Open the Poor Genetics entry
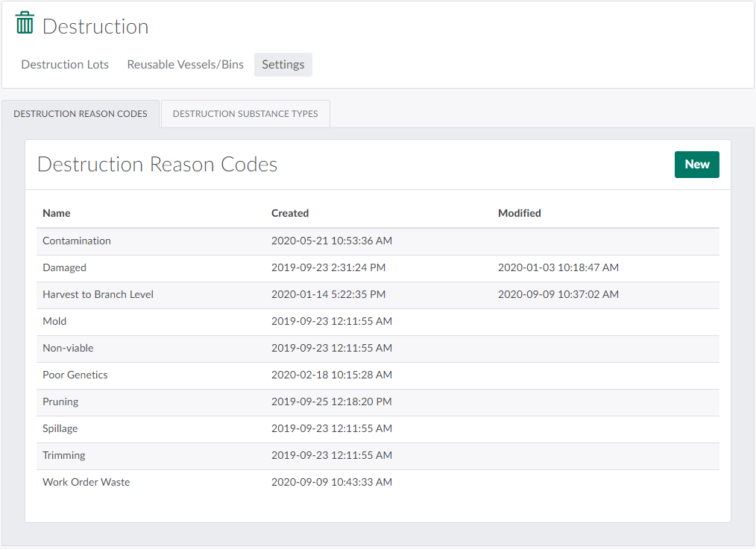 (75, 375)
